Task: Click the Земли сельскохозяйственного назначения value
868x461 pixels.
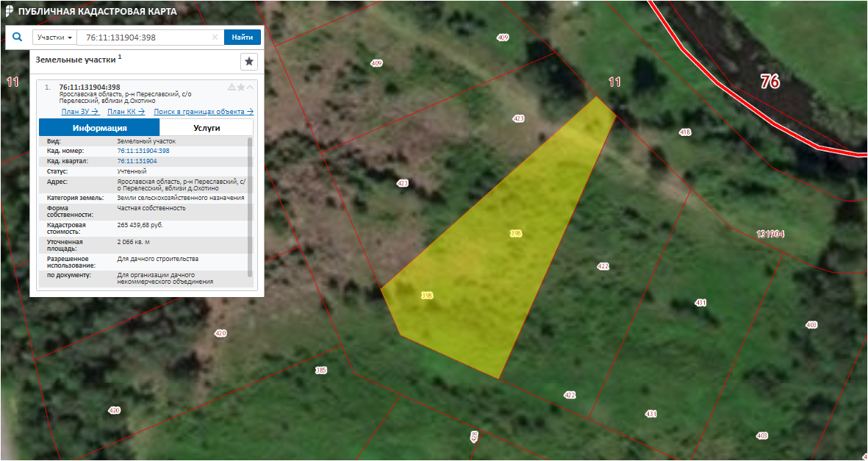Action: point(181,198)
